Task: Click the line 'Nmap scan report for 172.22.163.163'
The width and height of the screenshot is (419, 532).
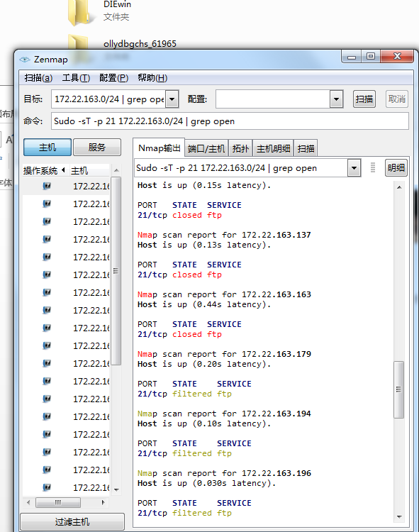Action: click(x=224, y=294)
